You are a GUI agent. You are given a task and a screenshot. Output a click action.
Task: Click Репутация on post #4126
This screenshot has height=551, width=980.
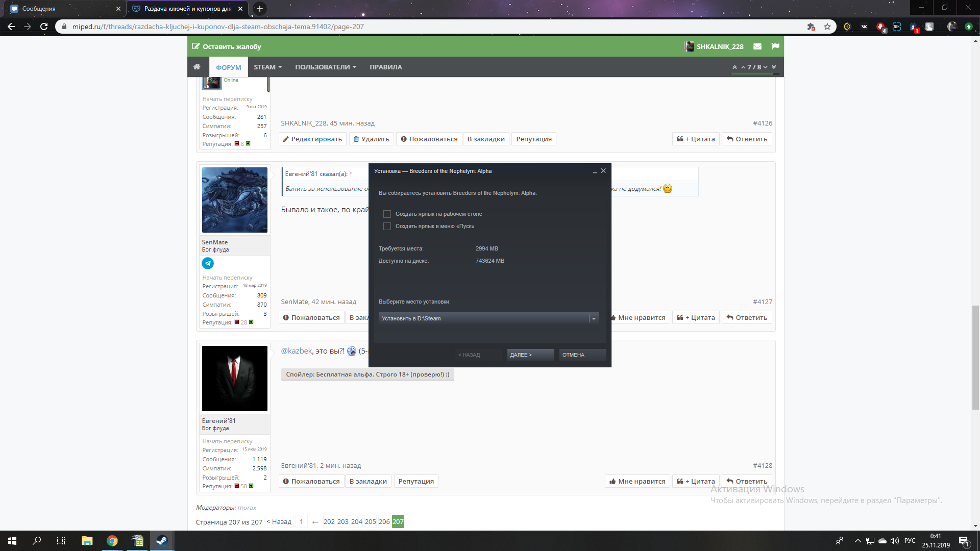tap(534, 139)
